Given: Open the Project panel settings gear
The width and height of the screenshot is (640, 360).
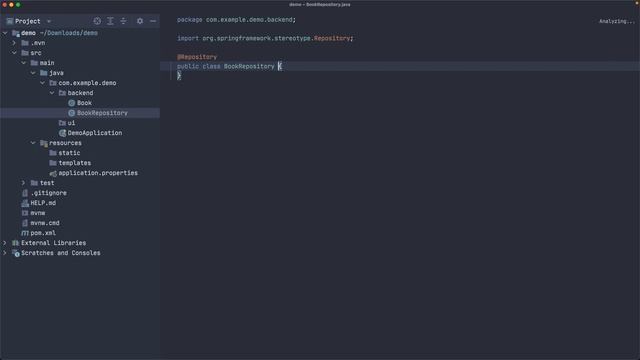Looking at the screenshot, I should [x=140, y=21].
